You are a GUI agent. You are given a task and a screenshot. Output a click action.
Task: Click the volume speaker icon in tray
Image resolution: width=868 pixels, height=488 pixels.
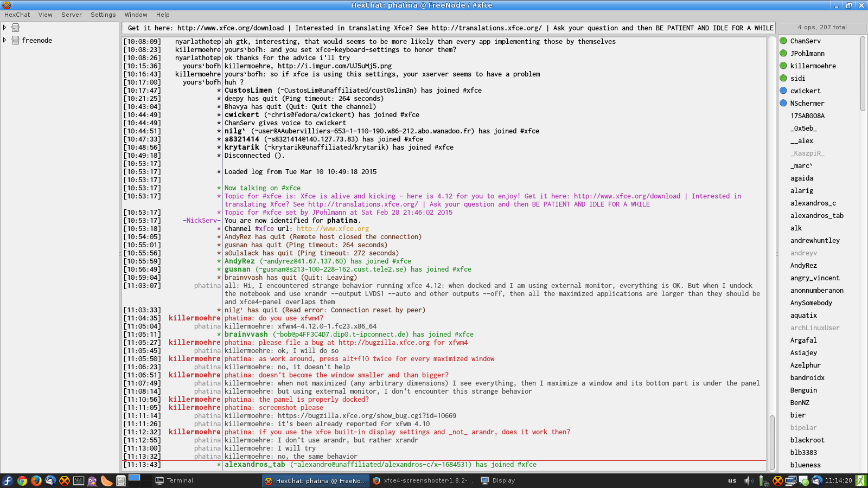pos(748,480)
